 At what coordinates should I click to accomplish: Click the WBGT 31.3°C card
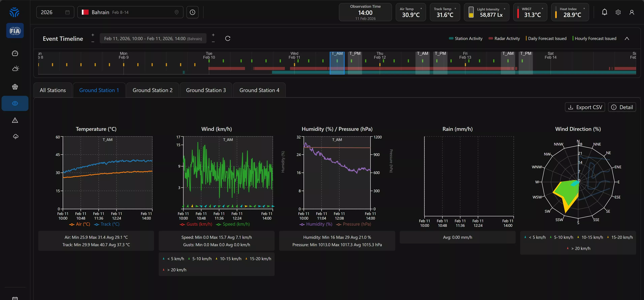coord(530,12)
